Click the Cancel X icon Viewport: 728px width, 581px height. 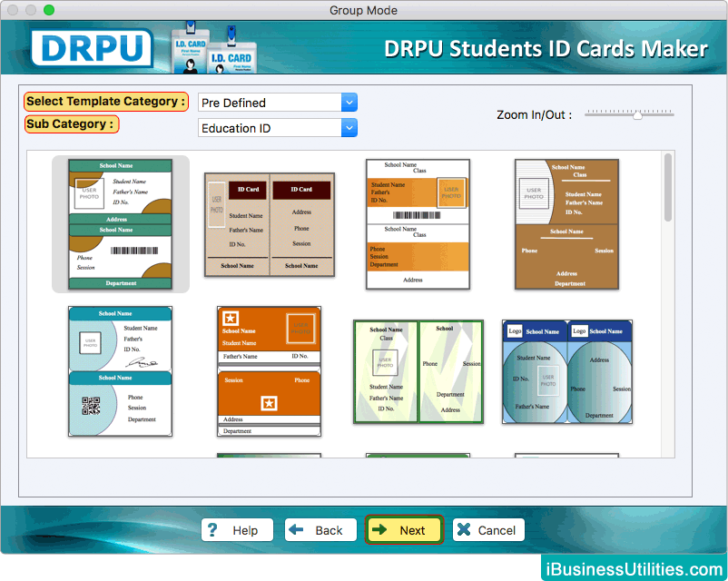coord(463,529)
